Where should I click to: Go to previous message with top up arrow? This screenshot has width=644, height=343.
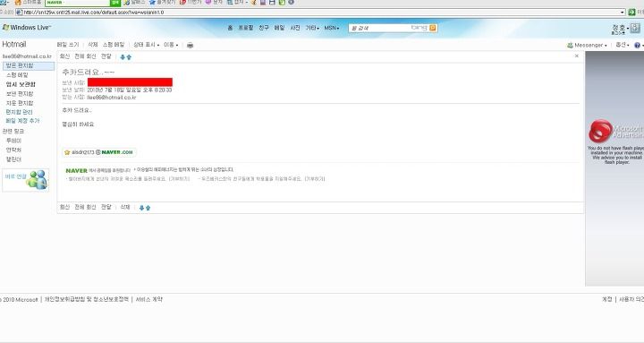coord(129,57)
